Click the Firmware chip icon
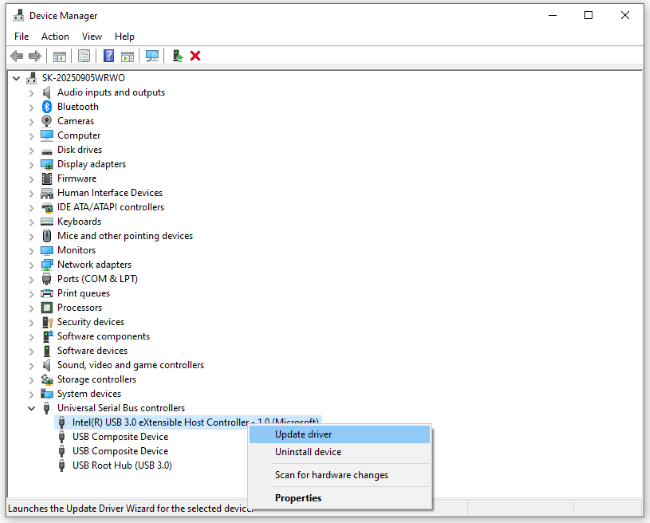650x523 pixels. click(x=47, y=179)
